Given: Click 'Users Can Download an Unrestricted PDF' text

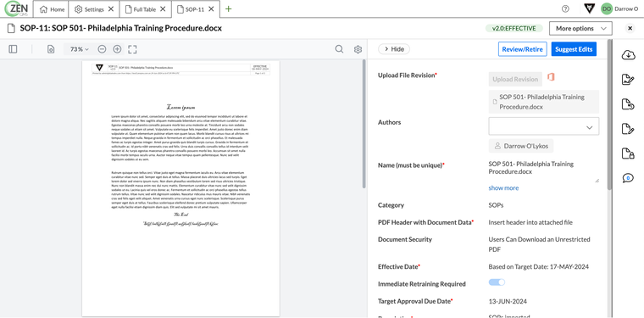Looking at the screenshot, I should click(539, 244).
